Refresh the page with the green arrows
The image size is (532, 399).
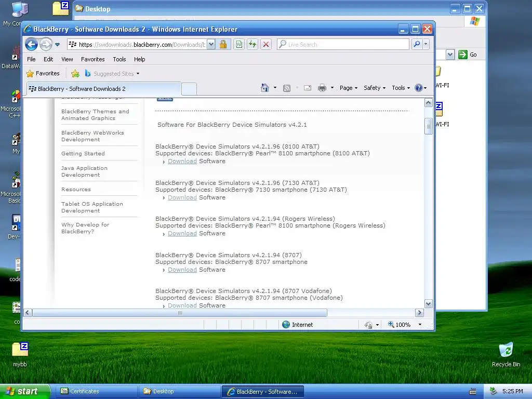[252, 45]
